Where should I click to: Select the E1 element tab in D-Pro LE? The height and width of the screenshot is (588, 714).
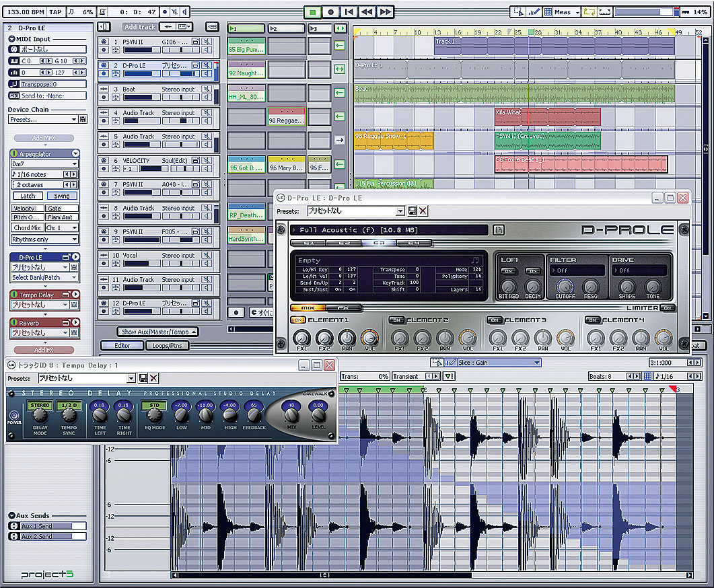[308, 243]
